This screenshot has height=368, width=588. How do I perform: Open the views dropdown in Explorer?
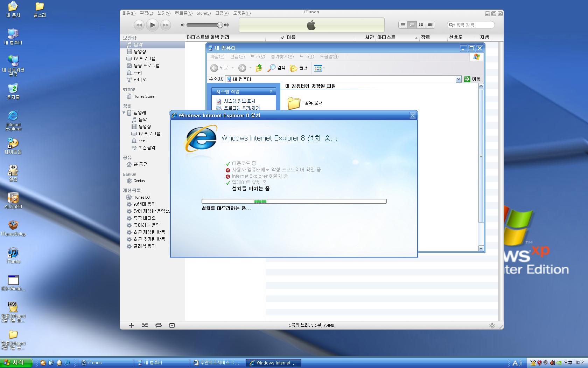[319, 68]
